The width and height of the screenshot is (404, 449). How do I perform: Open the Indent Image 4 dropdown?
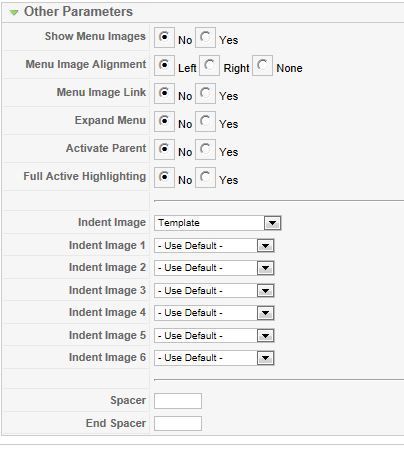[214, 313]
